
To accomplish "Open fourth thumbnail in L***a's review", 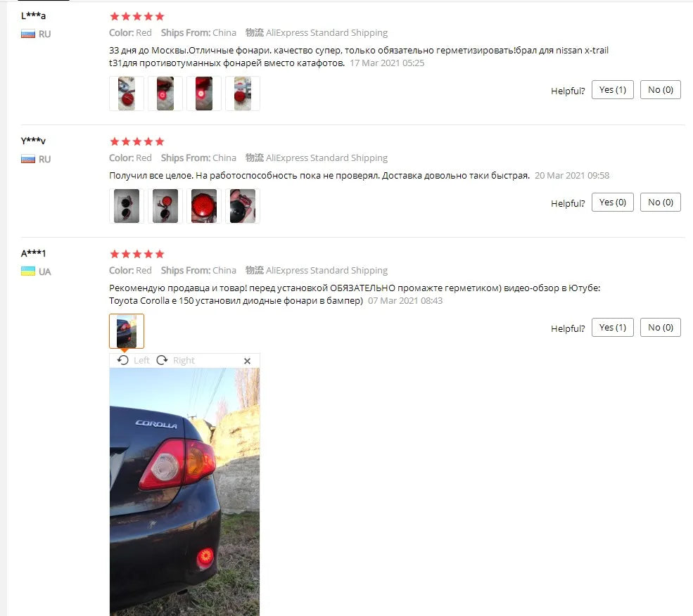I will click(243, 94).
